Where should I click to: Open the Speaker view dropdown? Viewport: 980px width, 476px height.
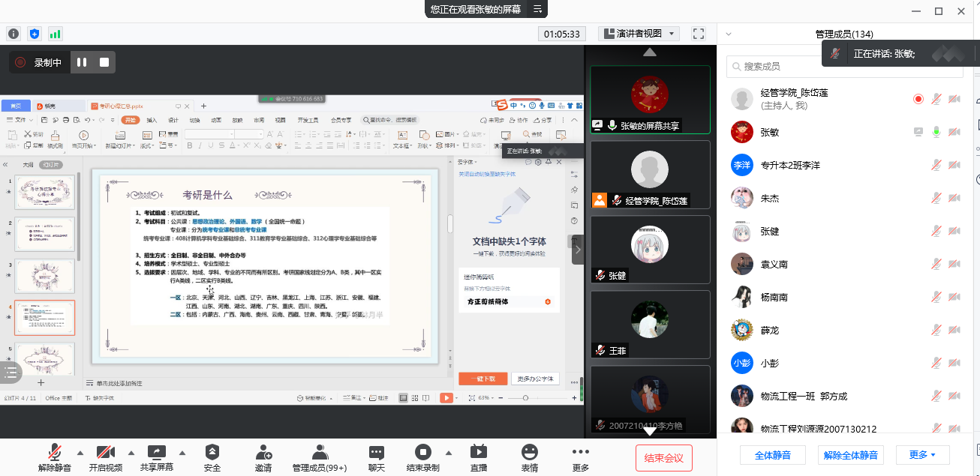639,34
